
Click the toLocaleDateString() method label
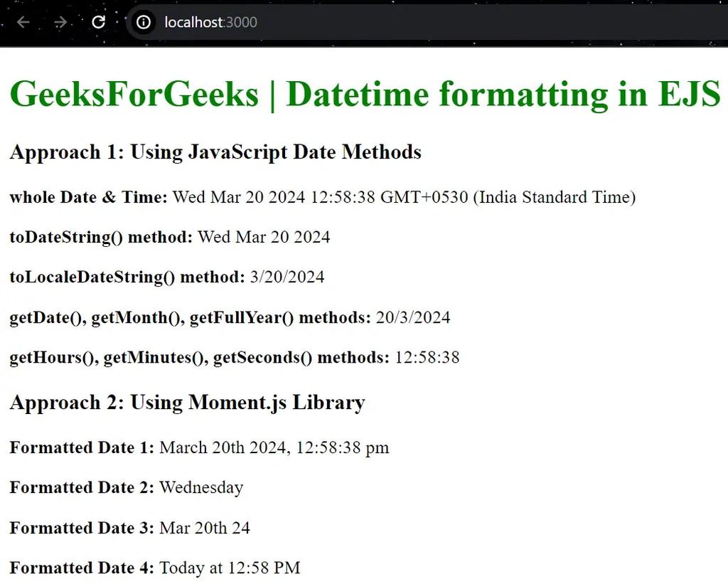(x=127, y=277)
